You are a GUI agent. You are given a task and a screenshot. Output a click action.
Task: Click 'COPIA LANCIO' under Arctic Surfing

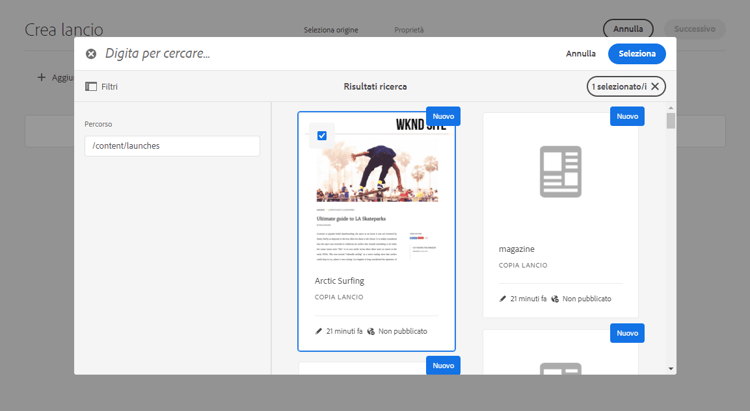(339, 297)
